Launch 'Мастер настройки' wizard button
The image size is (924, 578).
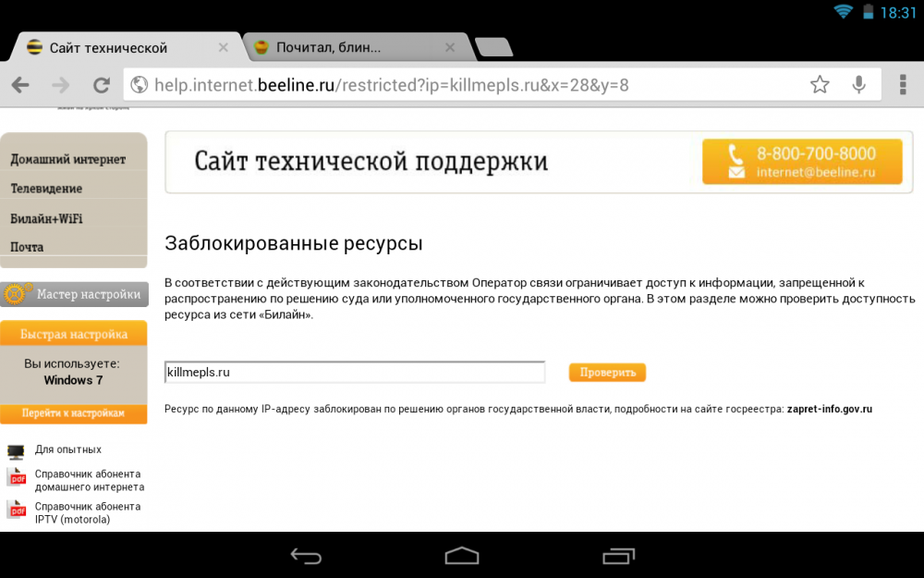click(x=74, y=294)
